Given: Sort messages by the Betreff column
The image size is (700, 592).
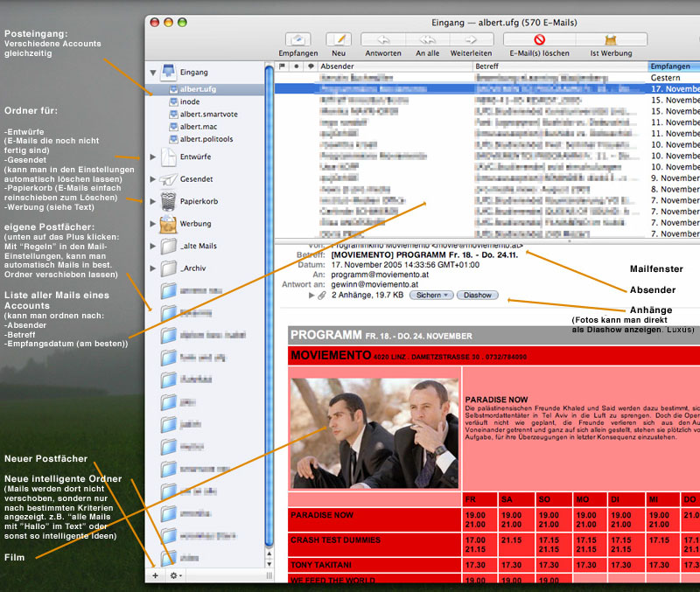Looking at the screenshot, I should click(560, 66).
